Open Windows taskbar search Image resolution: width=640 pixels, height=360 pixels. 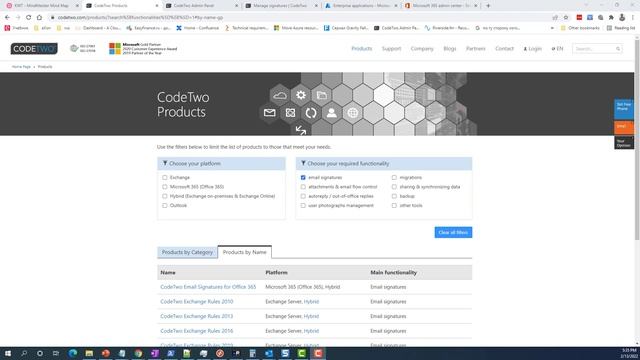[24, 353]
